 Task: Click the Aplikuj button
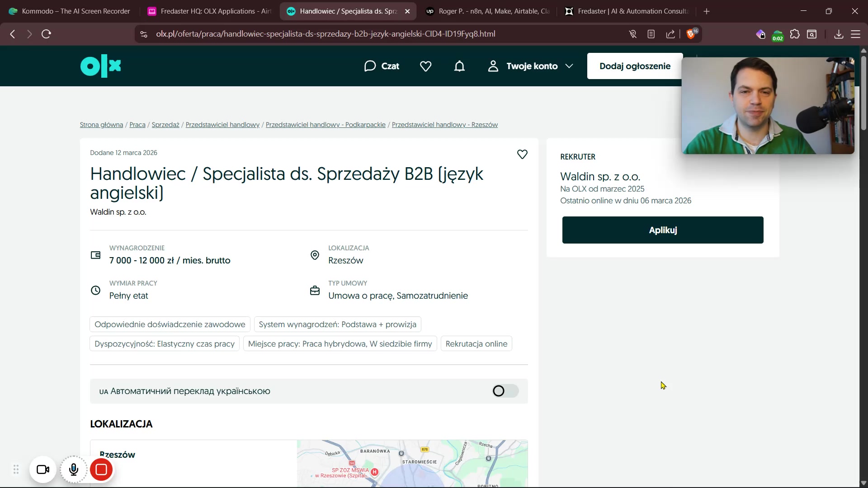[x=662, y=230]
